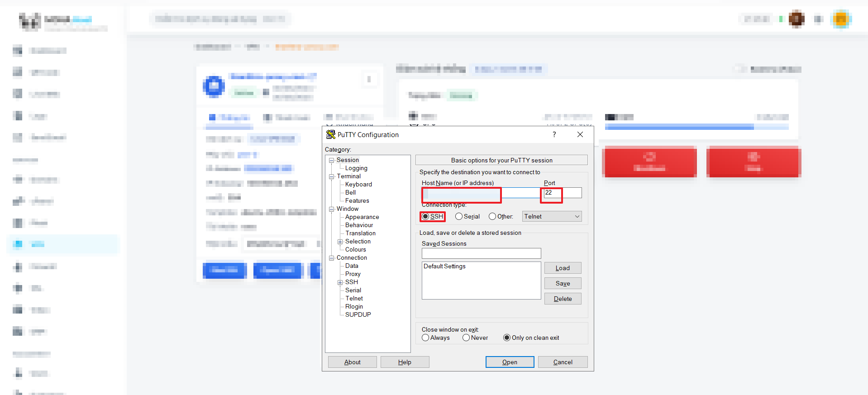Click the About button
Screen dimensions: 868x395
[352, 362]
